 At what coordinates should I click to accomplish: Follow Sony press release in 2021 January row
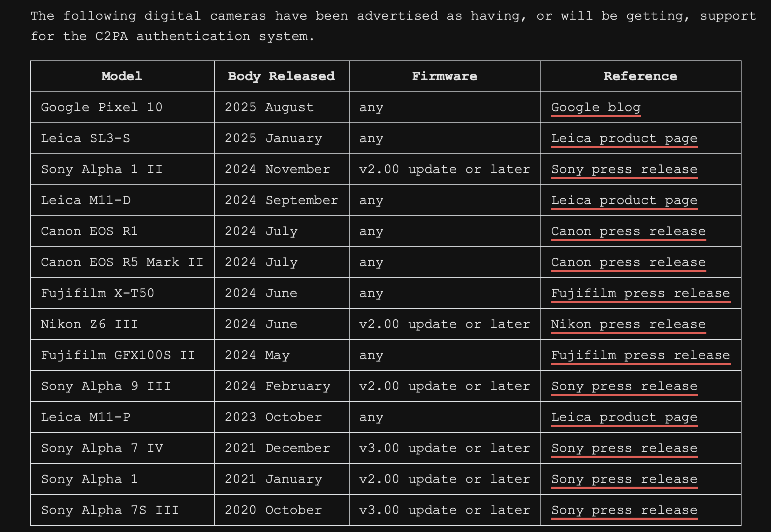624,479
